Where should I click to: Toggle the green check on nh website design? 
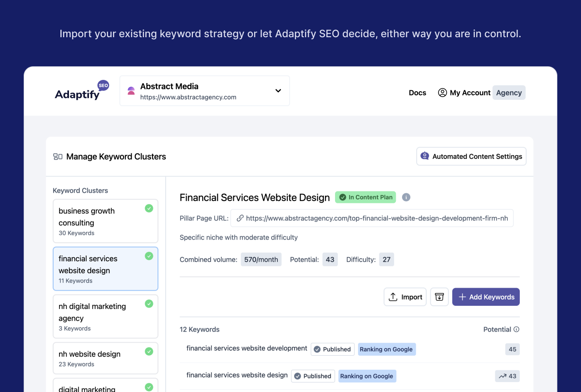[149, 351]
